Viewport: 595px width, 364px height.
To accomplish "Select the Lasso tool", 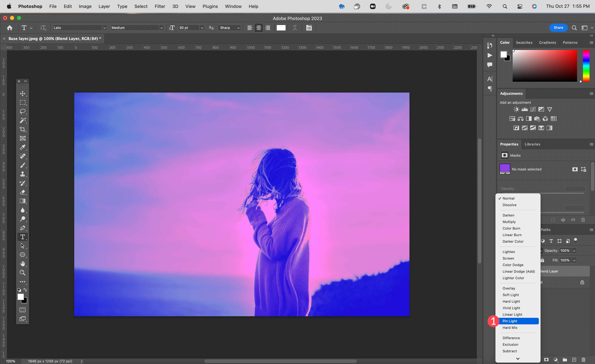I will pyautogui.click(x=23, y=111).
